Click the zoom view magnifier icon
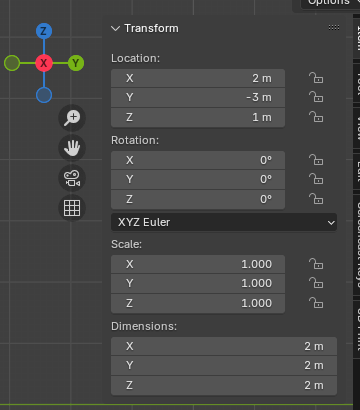 click(x=72, y=118)
